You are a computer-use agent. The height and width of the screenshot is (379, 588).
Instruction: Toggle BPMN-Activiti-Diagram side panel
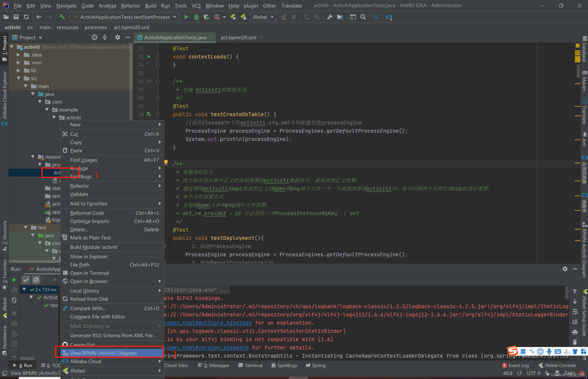coord(584,250)
